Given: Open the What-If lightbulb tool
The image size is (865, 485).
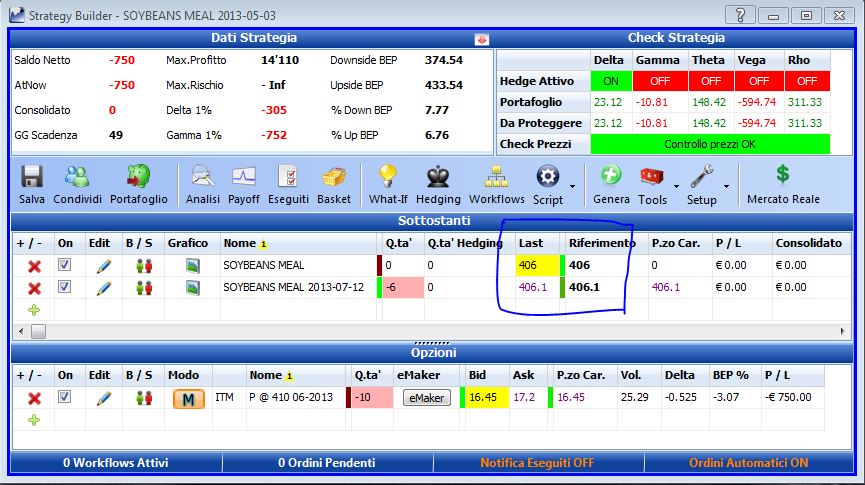Looking at the screenshot, I should 388,185.
